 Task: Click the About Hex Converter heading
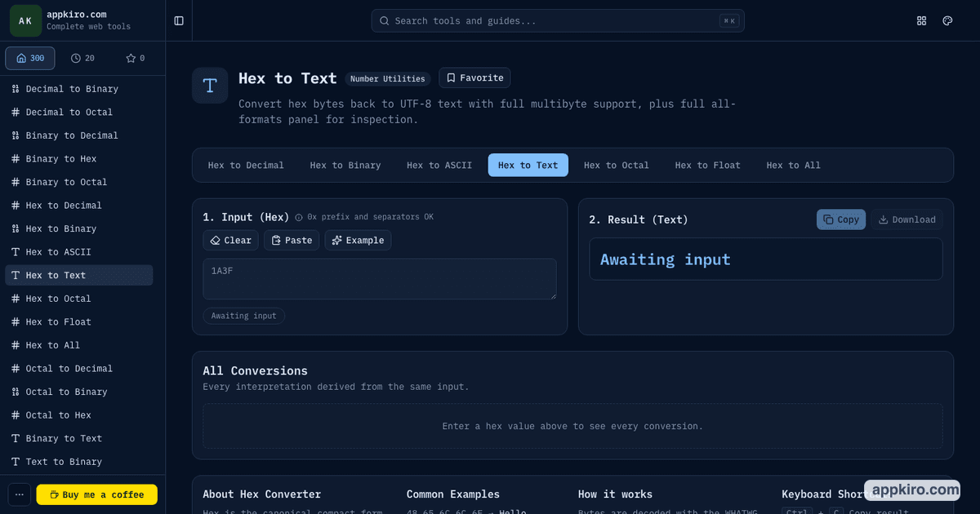point(261,494)
